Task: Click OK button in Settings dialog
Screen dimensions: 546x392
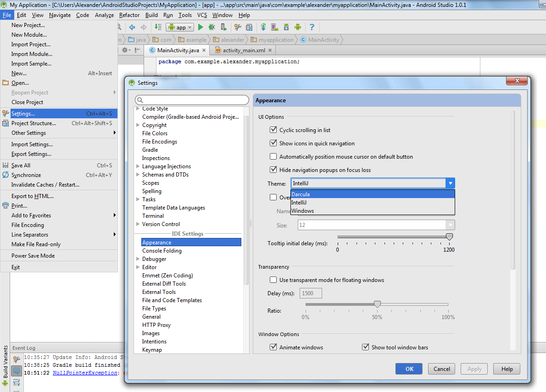Action: (409, 369)
